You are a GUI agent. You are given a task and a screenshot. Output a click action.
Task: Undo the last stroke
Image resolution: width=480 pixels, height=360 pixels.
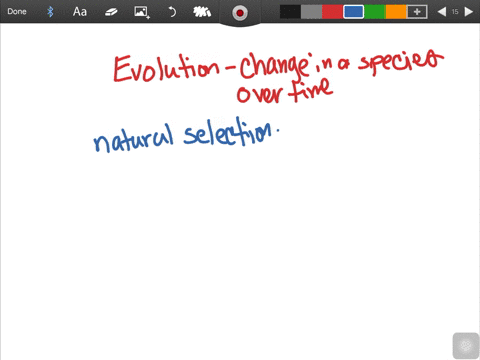(172, 12)
